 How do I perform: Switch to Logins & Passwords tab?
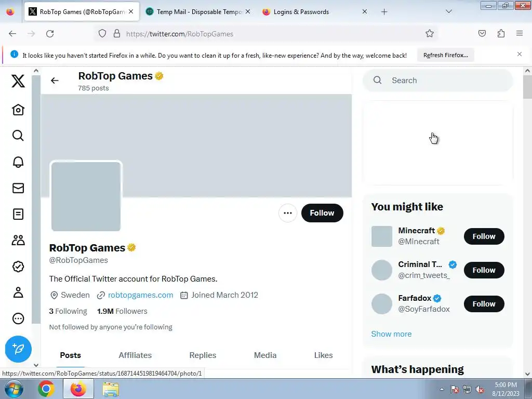pos(315,12)
